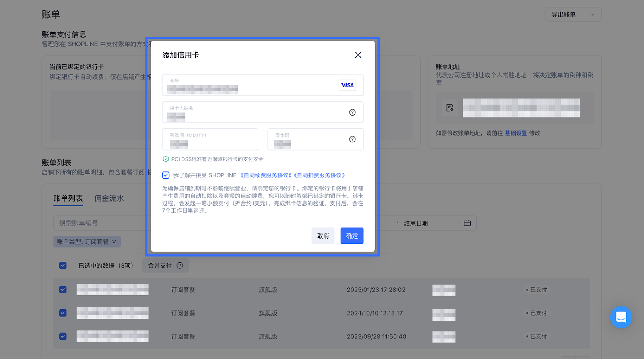Uncheck the 2024/10/10 bill row checkbox
Image resolution: width=644 pixels, height=359 pixels.
coord(63,313)
